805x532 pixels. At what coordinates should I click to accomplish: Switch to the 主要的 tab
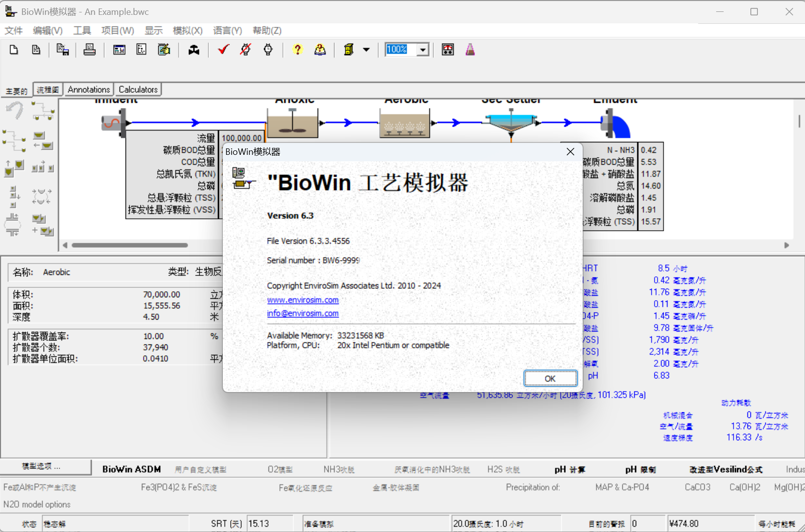(x=16, y=91)
